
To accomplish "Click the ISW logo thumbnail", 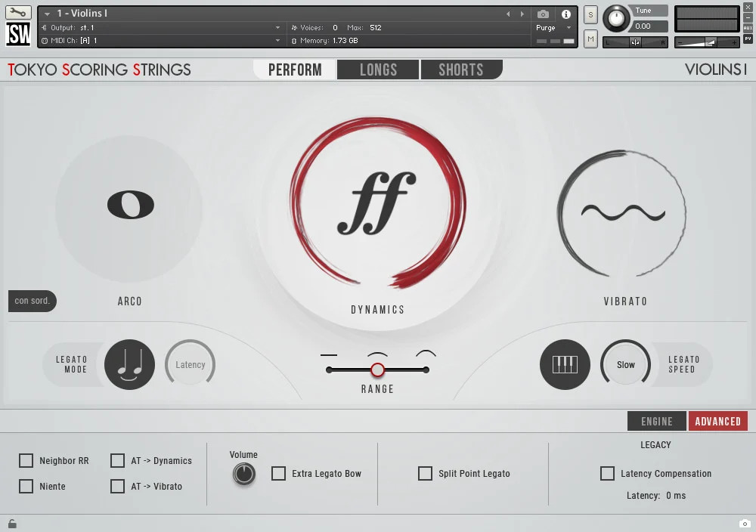I will [18, 34].
